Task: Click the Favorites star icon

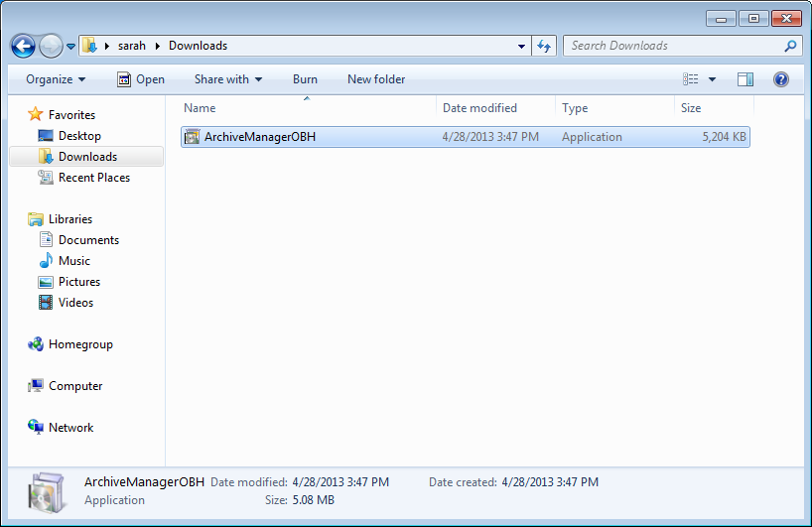Action: click(x=35, y=114)
